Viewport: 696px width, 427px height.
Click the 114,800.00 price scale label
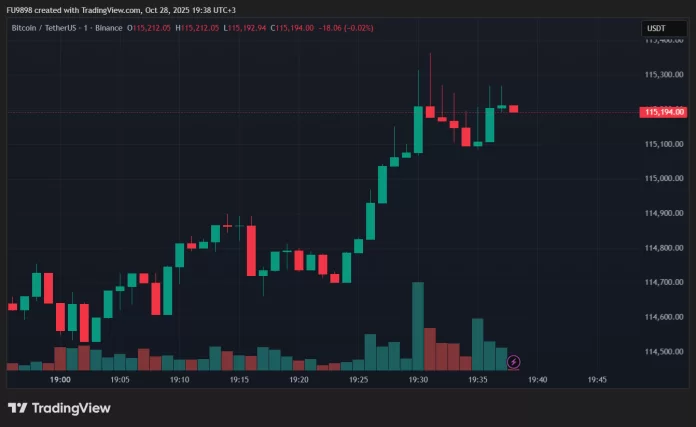click(664, 248)
